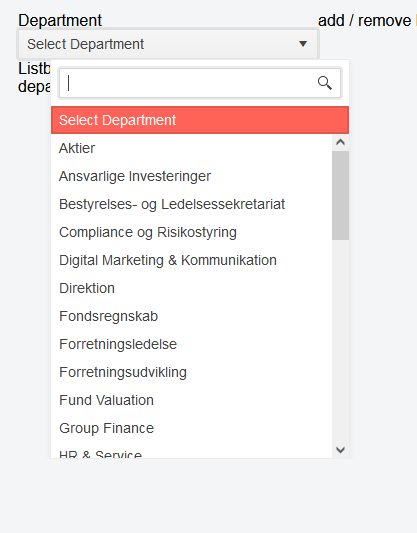Viewport: 417px width, 533px height.
Task: Select Ansvarlige Investeringer option
Action: point(191,176)
